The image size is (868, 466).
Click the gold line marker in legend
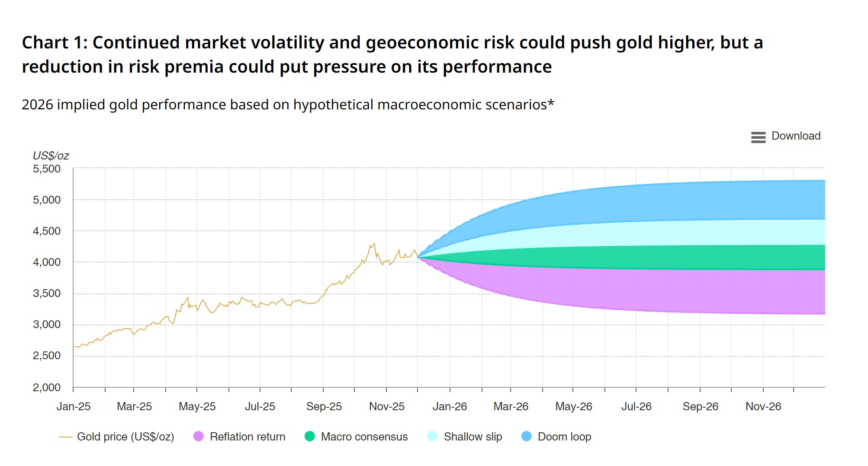point(65,437)
